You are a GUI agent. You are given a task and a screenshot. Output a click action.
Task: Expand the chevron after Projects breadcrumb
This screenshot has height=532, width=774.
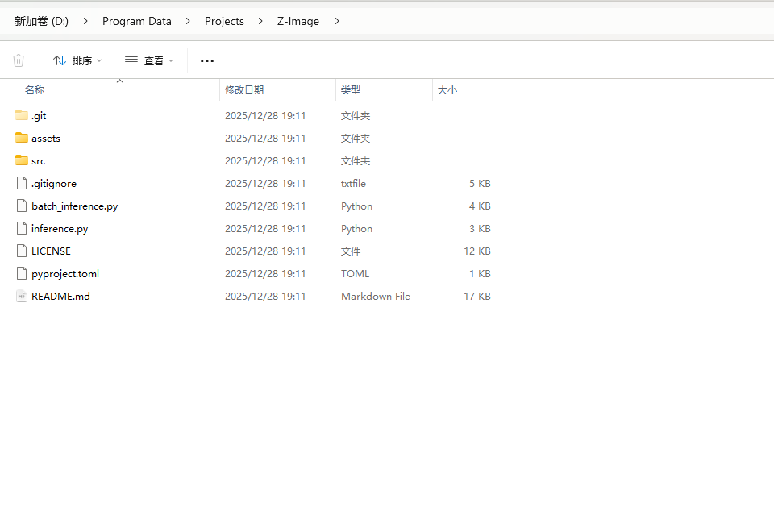coord(260,21)
